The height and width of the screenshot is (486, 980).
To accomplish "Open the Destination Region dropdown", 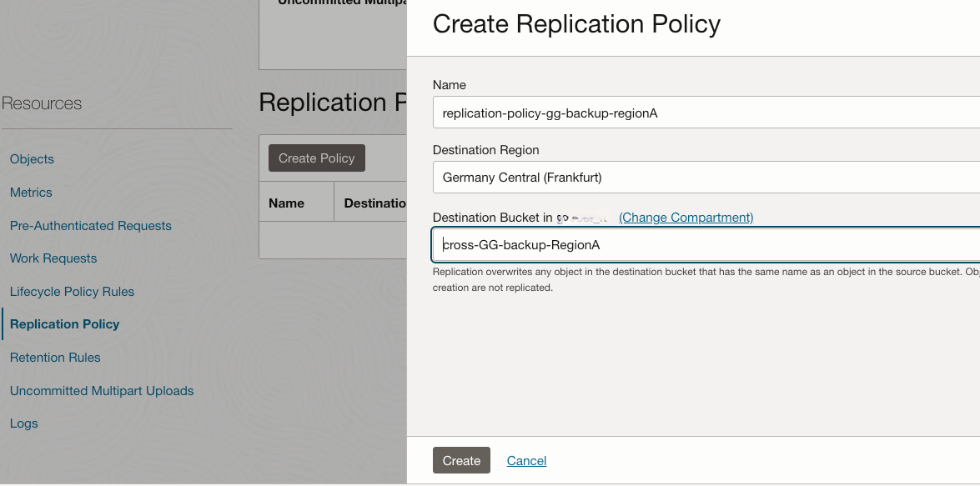I will point(706,178).
